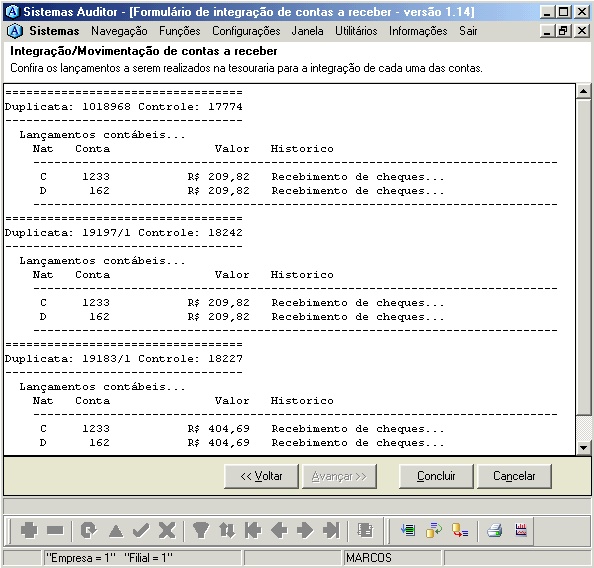This screenshot has height=568, width=594.
Task: Click the checkmark confirm toolbar icon
Action: (141, 530)
